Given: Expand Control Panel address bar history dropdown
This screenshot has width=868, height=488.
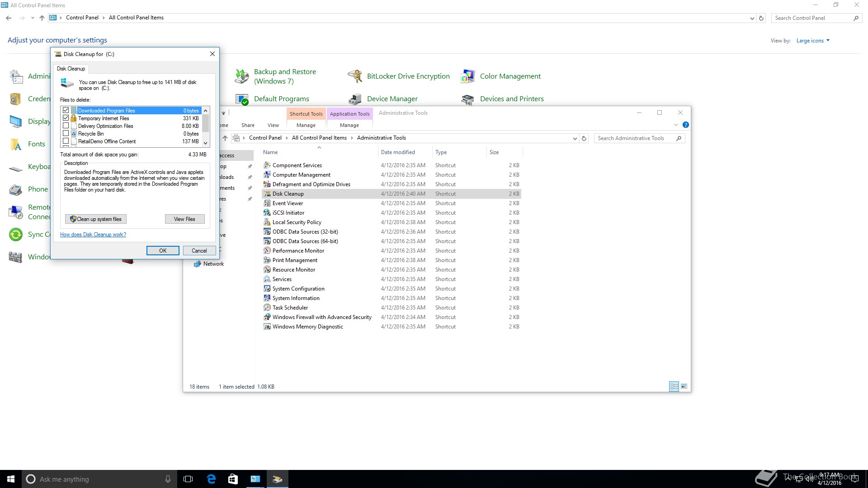Looking at the screenshot, I should tap(752, 19).
